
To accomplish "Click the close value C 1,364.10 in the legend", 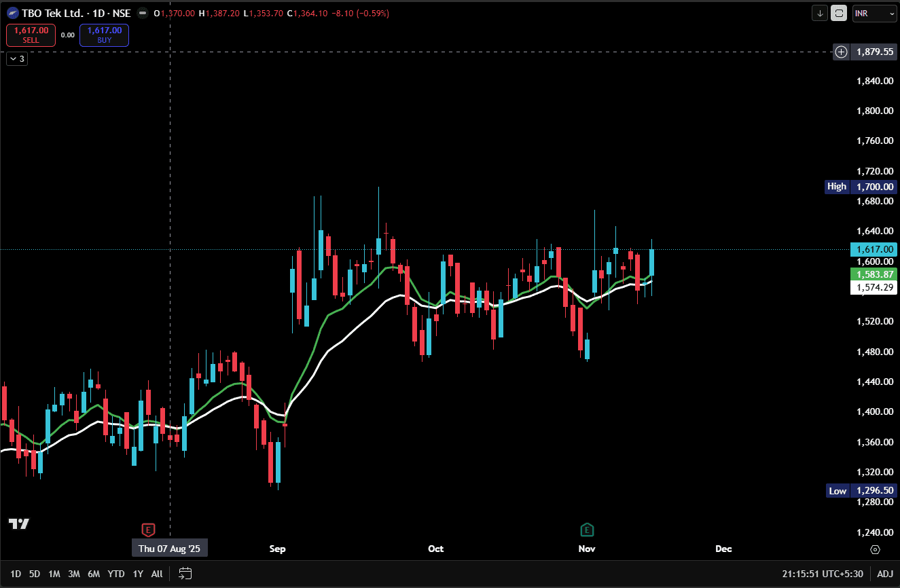I will pyautogui.click(x=307, y=13).
